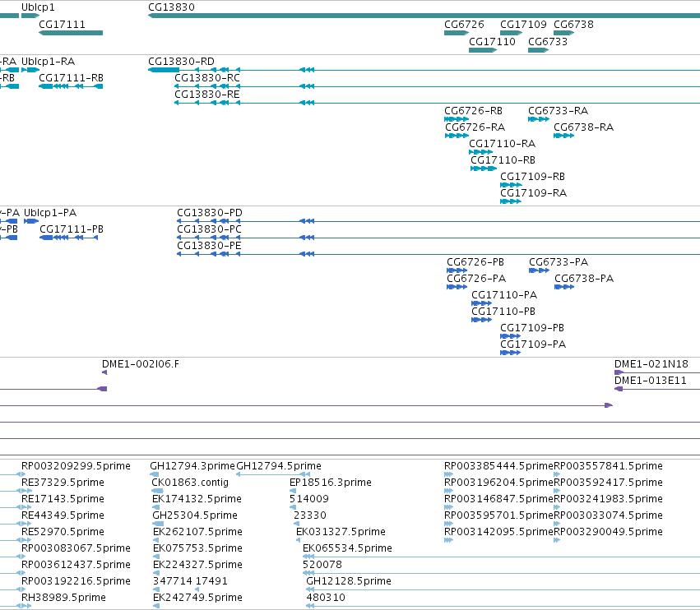The image size is (700, 610).
Task: Click the Ublcp1-RA transcript
Action: 30,70
